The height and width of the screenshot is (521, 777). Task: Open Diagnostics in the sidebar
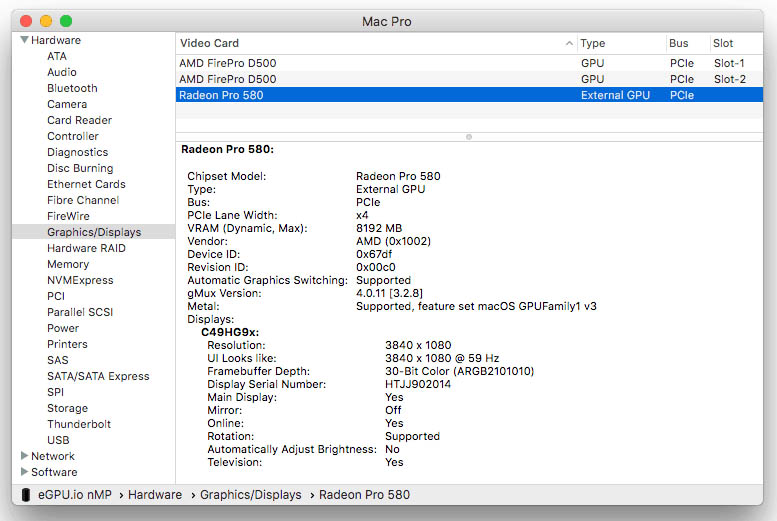77,152
